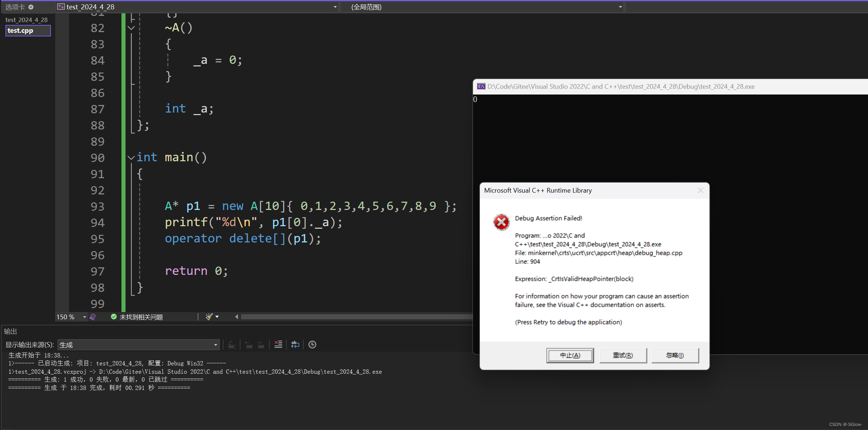Screen dimensions: 868x430
Task: Click scroll left arrow of horizontal scrollbar
Action: coord(236,317)
